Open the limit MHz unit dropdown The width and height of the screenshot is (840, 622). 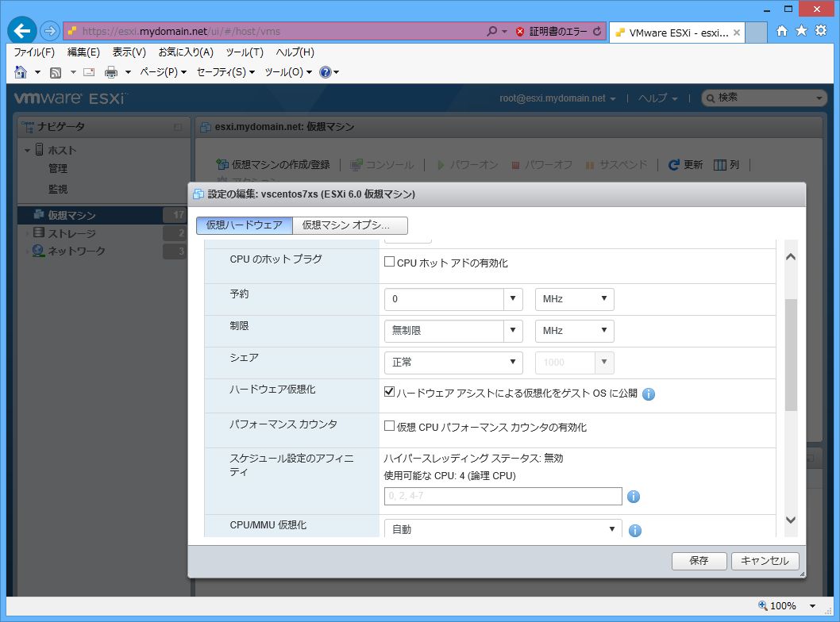coord(574,330)
